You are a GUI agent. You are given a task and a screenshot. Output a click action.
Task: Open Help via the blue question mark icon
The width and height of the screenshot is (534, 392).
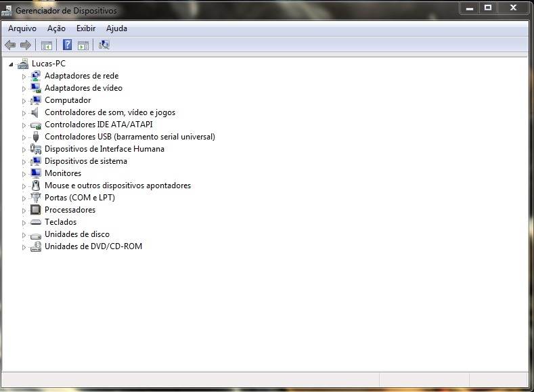67,45
